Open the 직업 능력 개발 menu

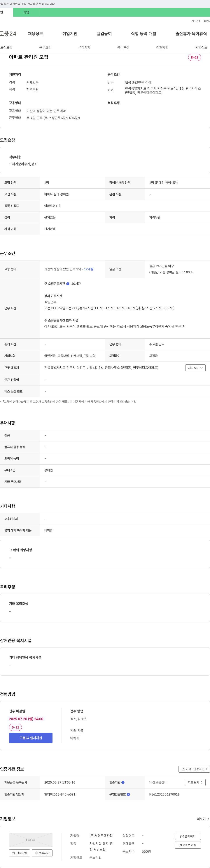click(143, 34)
